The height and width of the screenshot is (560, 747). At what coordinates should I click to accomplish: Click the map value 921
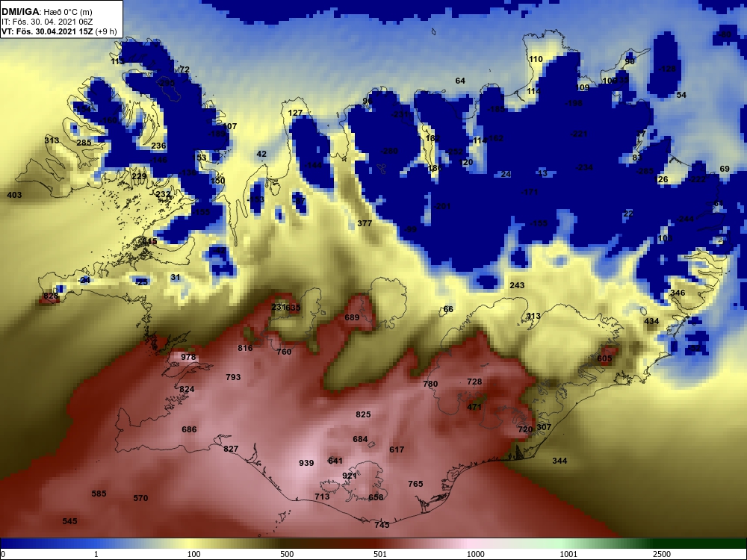click(x=350, y=476)
